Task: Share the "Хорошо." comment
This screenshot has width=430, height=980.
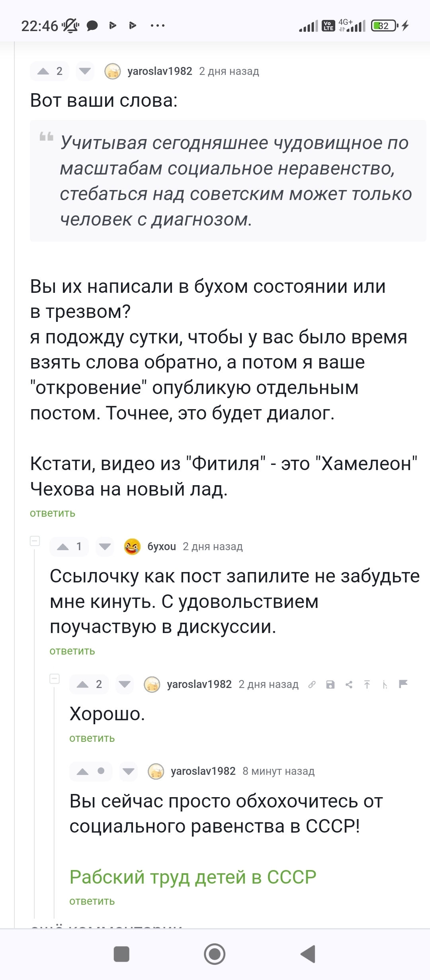Action: pos(349,684)
